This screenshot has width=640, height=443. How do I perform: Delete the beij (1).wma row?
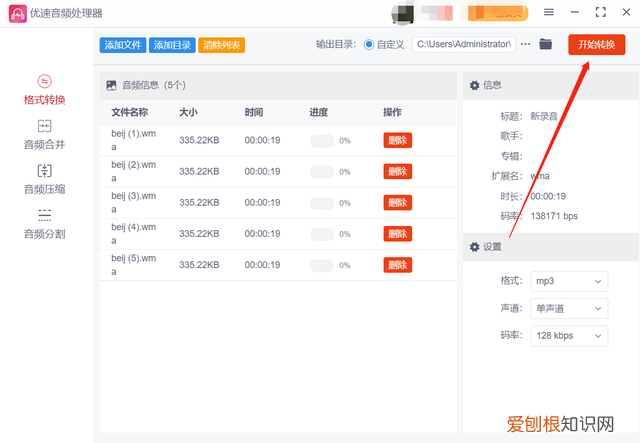[x=398, y=140]
